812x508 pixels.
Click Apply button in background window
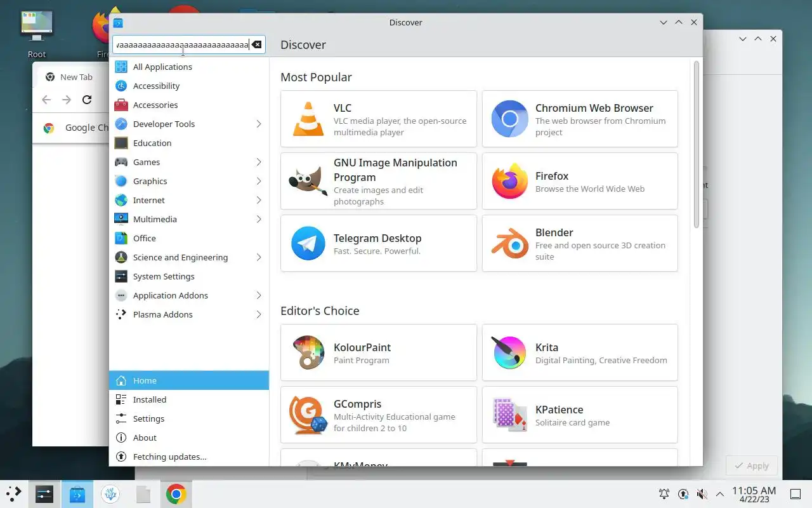tap(752, 465)
